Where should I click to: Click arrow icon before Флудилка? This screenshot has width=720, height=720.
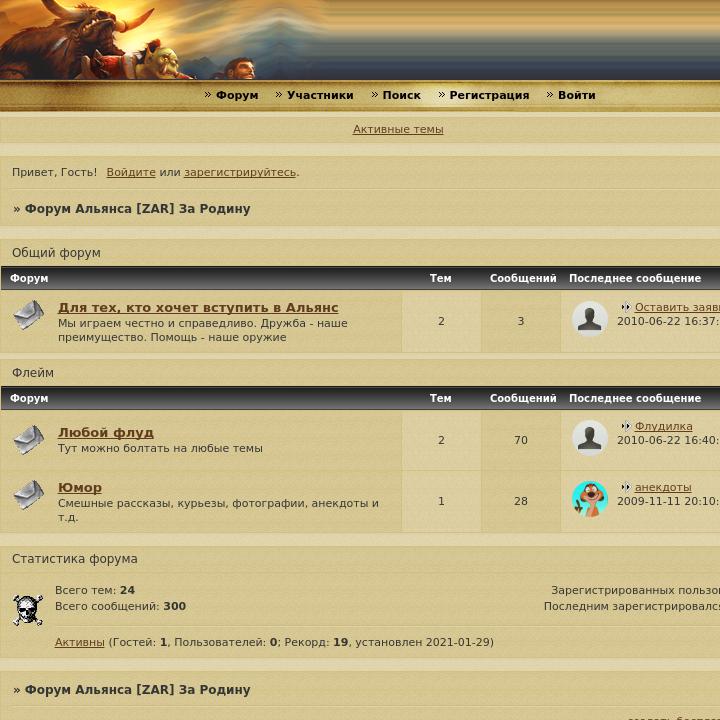tap(626, 426)
